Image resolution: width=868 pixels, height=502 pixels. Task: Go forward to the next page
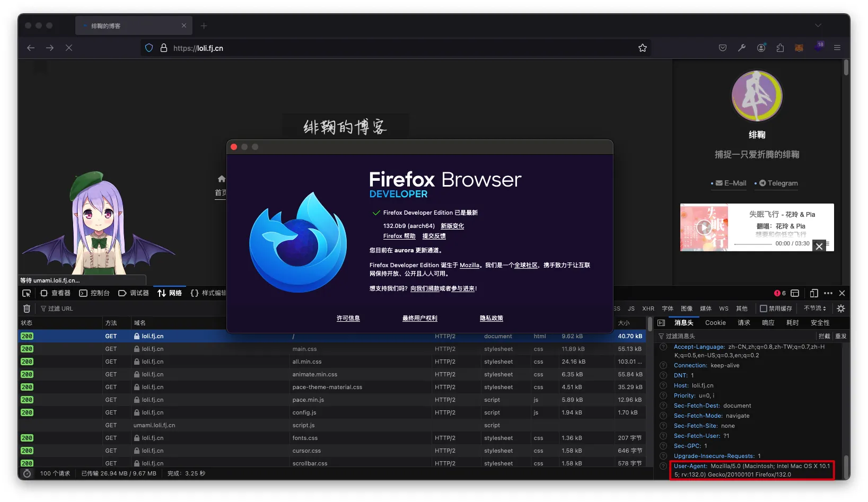50,48
